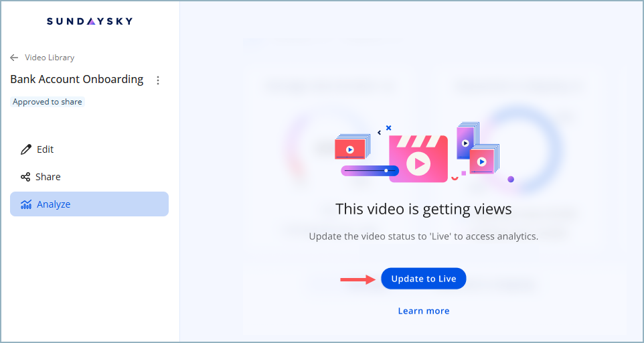The height and width of the screenshot is (343, 644).
Task: Click the Analyze chart icon
Action: tap(26, 204)
